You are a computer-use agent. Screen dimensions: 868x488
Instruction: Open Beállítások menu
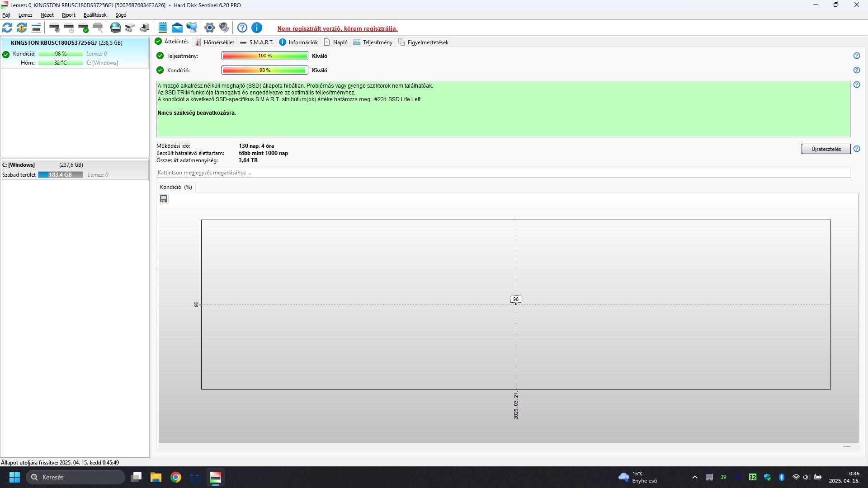[95, 15]
